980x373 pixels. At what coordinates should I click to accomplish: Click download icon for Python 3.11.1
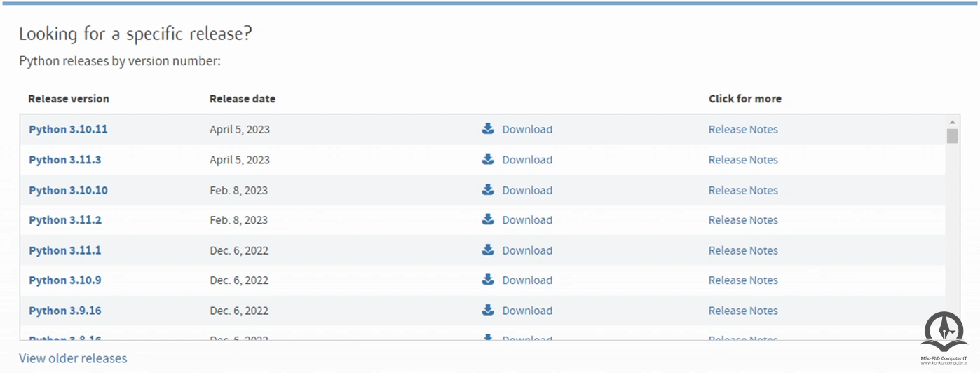(488, 250)
